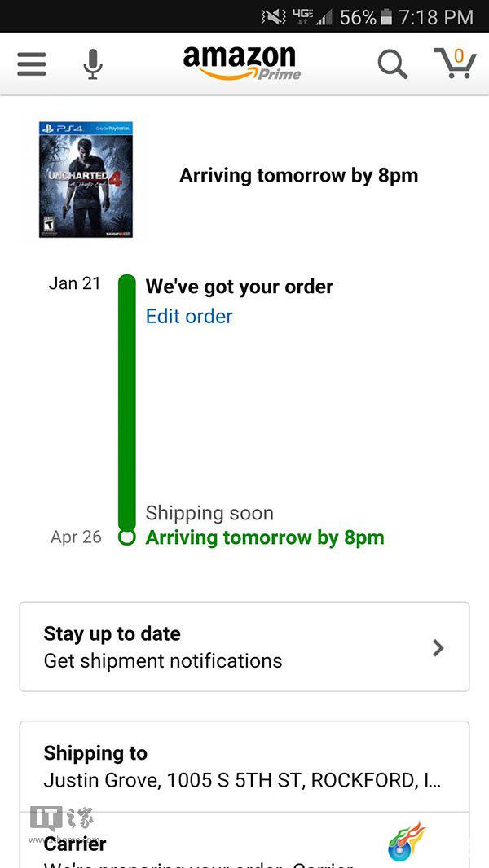This screenshot has height=868, width=489.
Task: Open the hamburger navigation menu
Action: pos(32,64)
